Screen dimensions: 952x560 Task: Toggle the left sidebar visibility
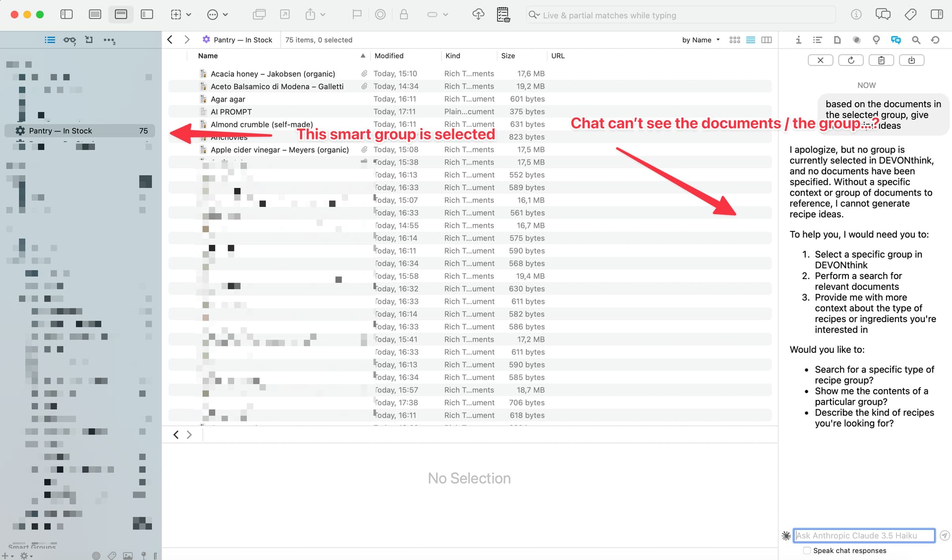[66, 15]
